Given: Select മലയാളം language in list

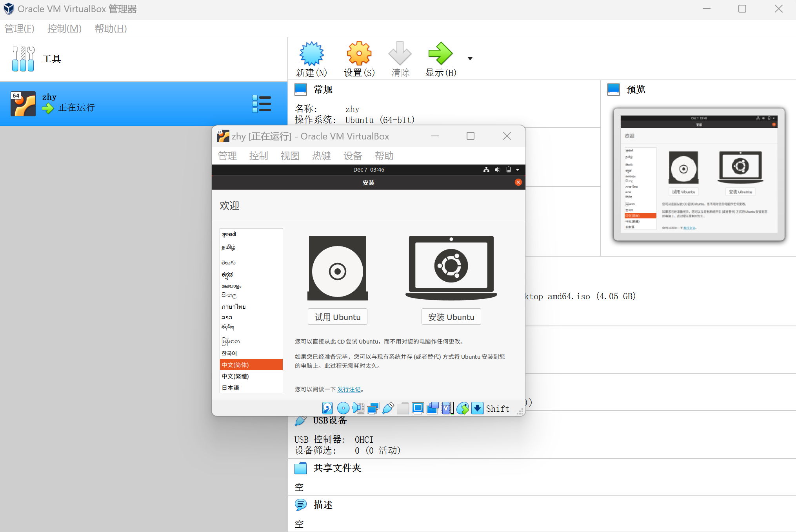Looking at the screenshot, I should (x=251, y=286).
